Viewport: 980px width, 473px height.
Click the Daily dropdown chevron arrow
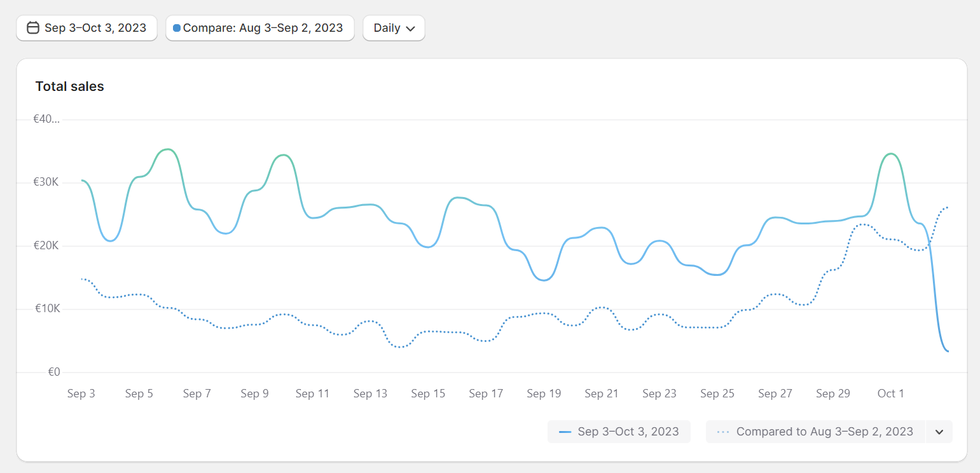pyautogui.click(x=411, y=29)
